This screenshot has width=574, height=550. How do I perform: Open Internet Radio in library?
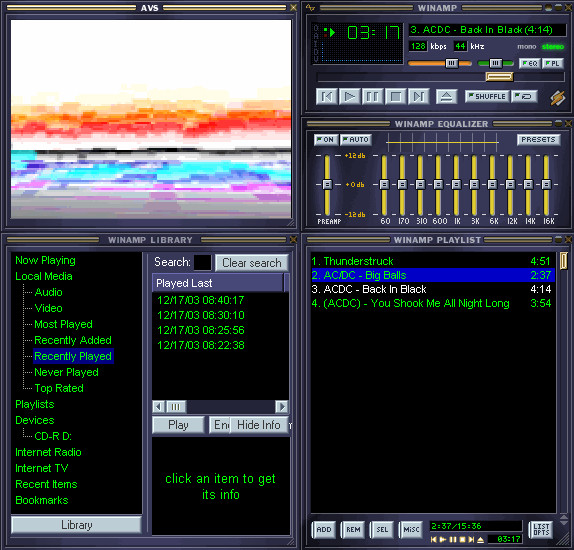[48, 452]
